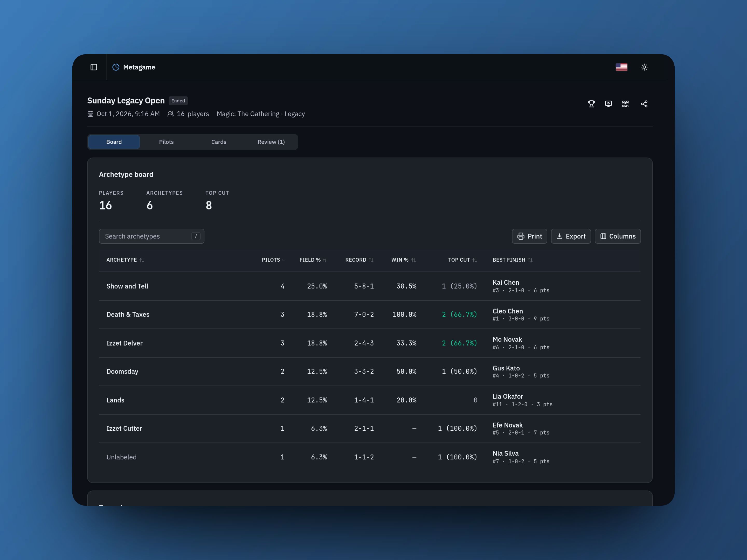Switch to the Board tab

point(114,142)
